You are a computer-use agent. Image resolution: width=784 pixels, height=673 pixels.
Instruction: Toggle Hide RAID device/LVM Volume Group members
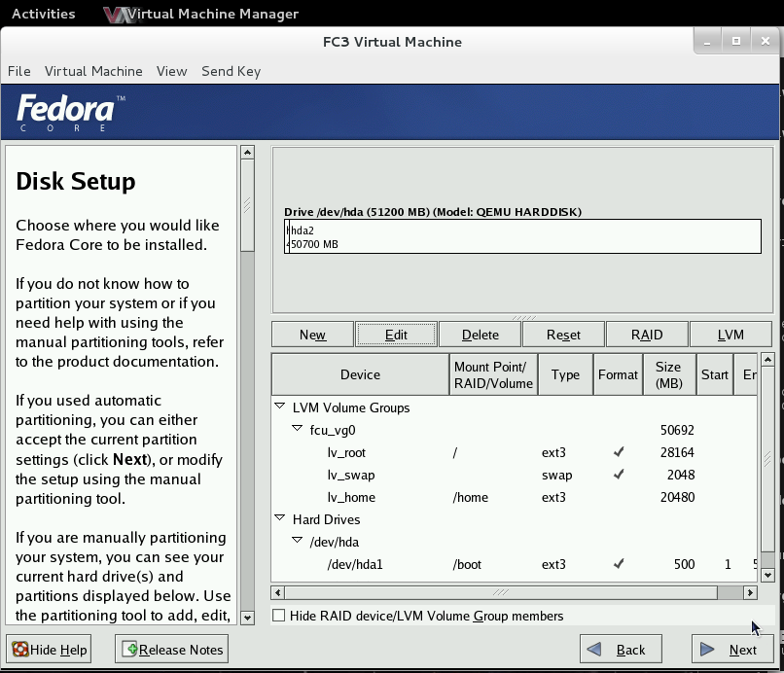[278, 616]
